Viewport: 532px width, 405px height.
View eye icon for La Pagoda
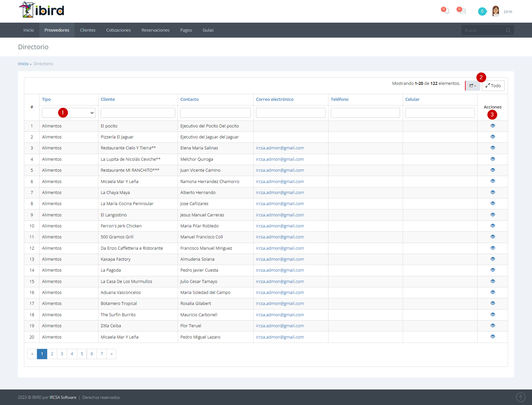(493, 270)
